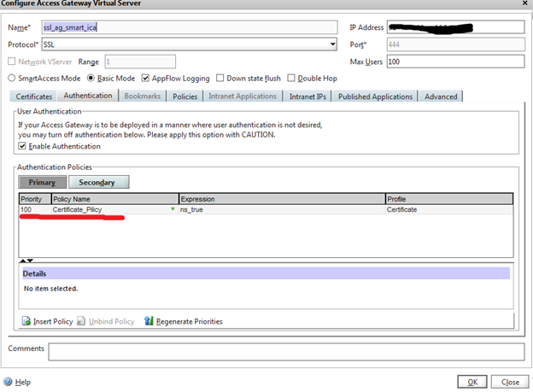Click the Port field showing 444
This screenshot has height=392, width=533.
(x=456, y=44)
